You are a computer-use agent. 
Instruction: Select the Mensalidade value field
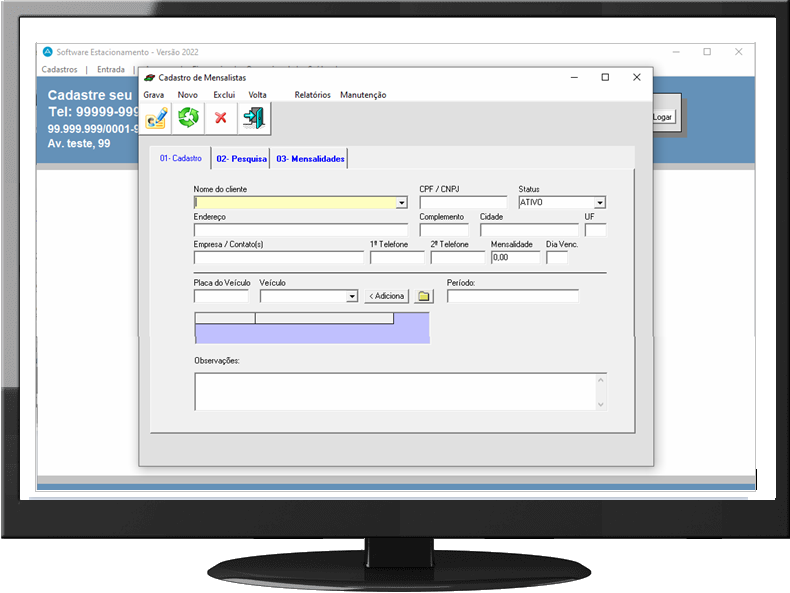(515, 257)
